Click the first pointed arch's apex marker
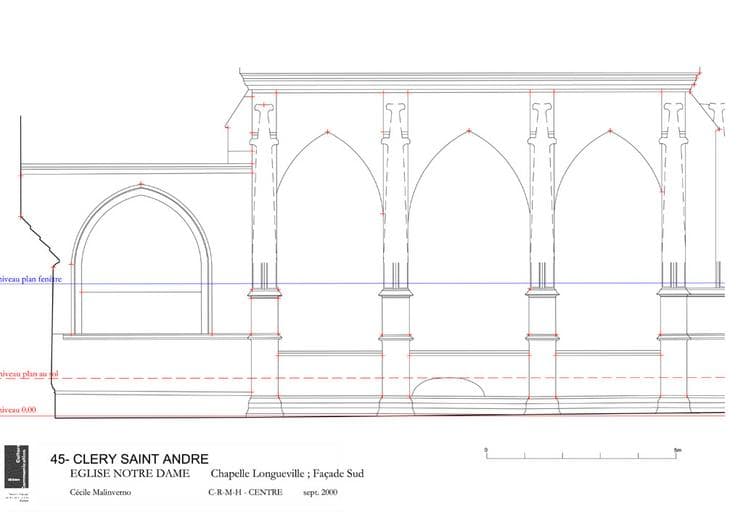This screenshot has width=743, height=512. [x=326, y=132]
